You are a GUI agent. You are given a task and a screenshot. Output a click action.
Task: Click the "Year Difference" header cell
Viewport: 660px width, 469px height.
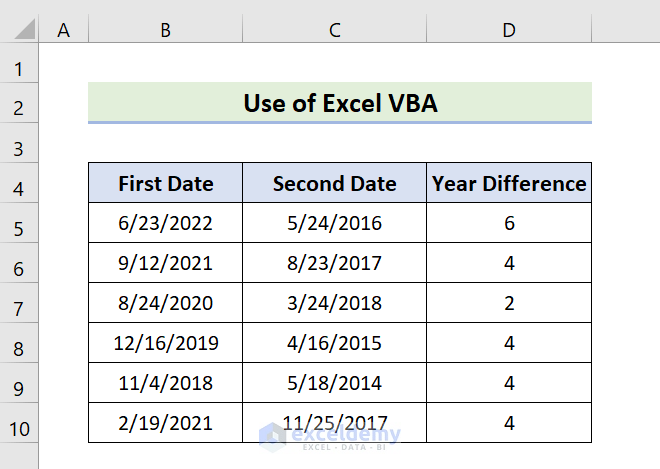pyautogui.click(x=509, y=184)
